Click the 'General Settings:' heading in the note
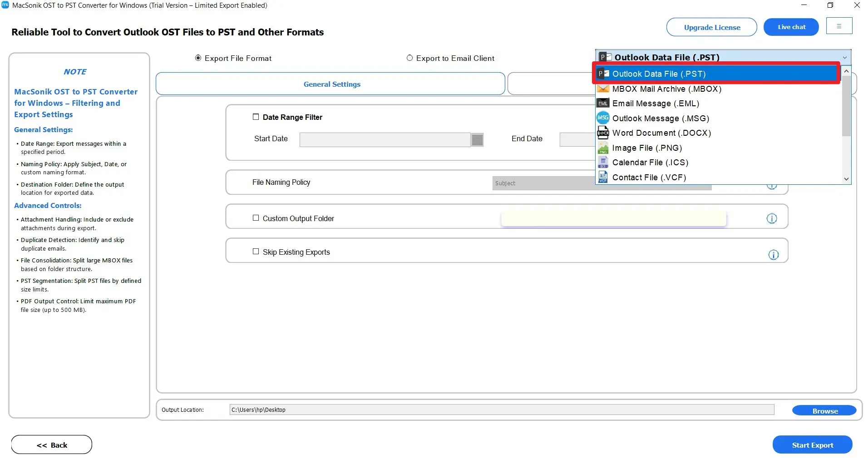 click(43, 129)
